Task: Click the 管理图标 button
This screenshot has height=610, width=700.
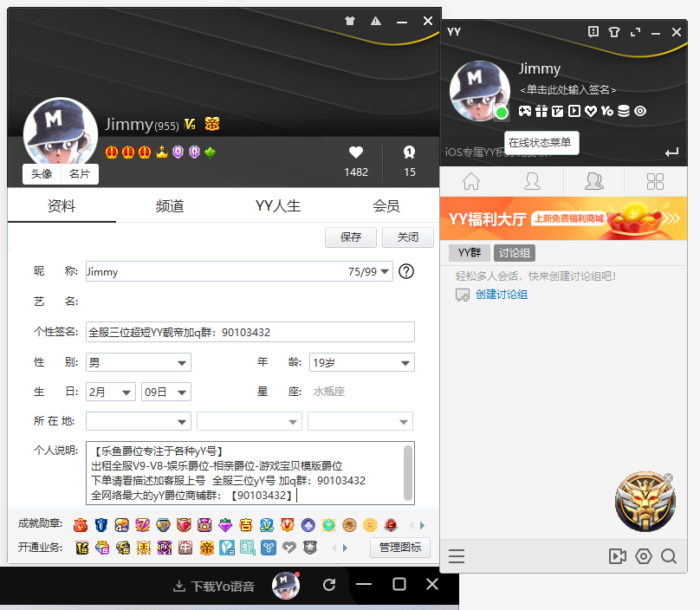Action: click(400, 548)
